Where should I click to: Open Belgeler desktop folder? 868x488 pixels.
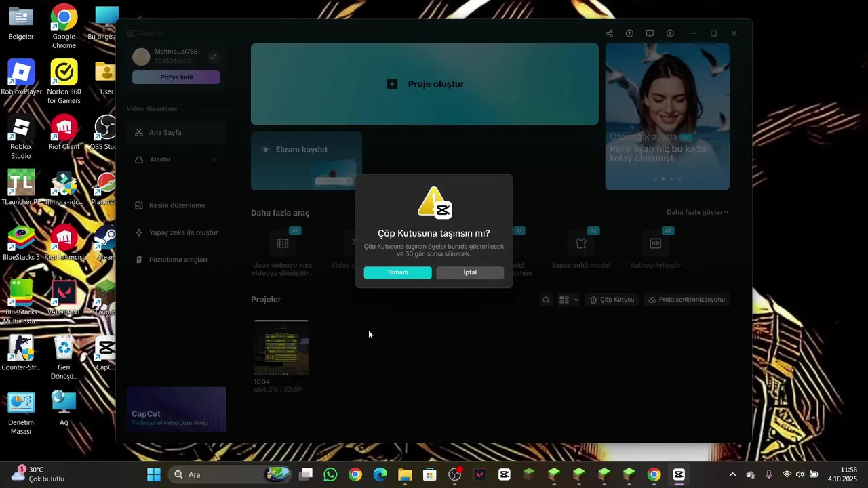[x=21, y=23]
